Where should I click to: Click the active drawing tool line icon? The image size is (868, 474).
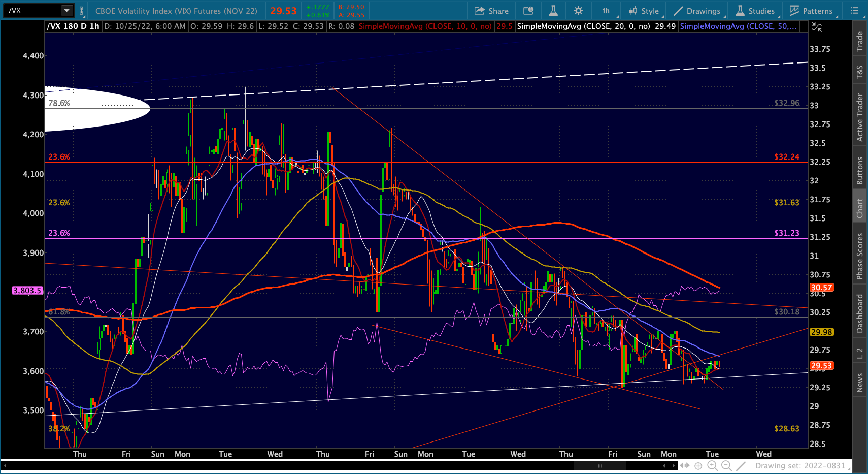(x=741, y=465)
